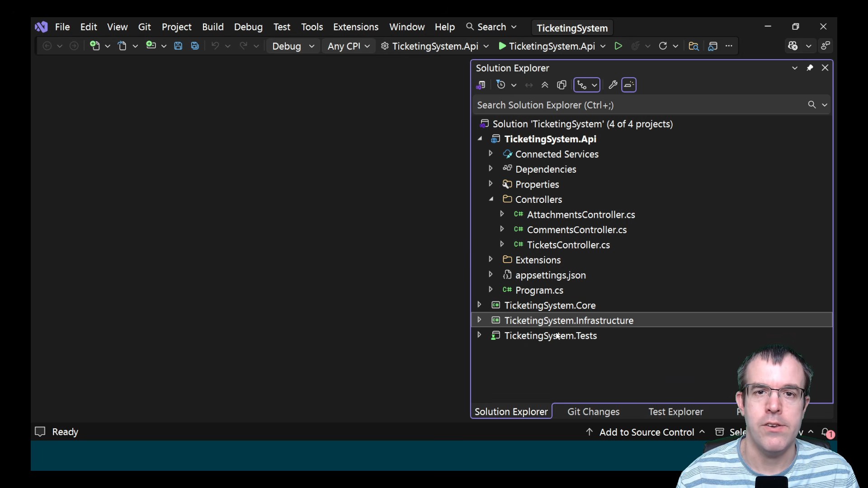868x488 pixels.
Task: Click Add to Source Control in status bar
Action: 646,432
